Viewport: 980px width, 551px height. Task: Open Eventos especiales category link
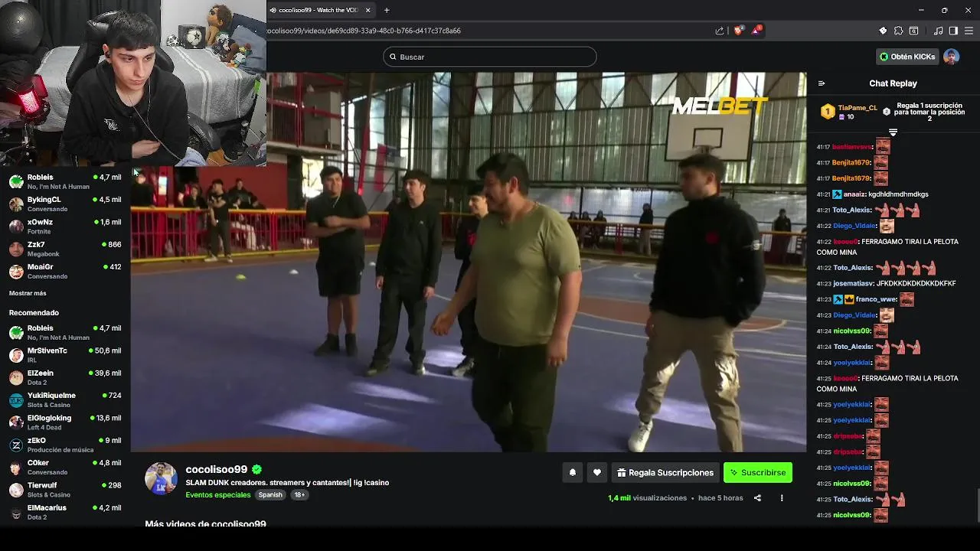(x=218, y=495)
